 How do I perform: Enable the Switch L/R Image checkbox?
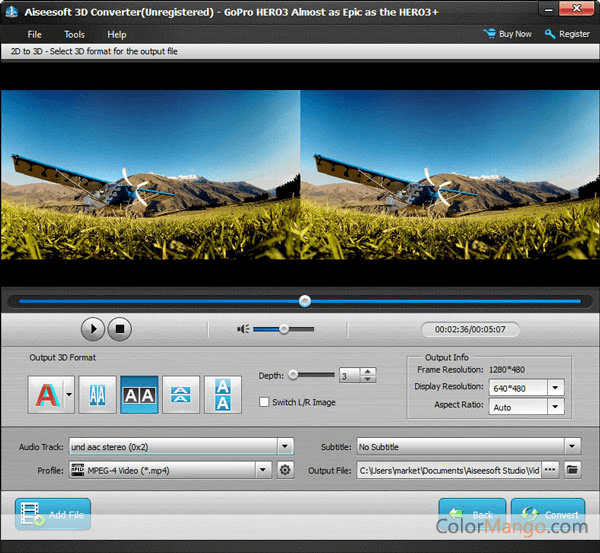(264, 402)
